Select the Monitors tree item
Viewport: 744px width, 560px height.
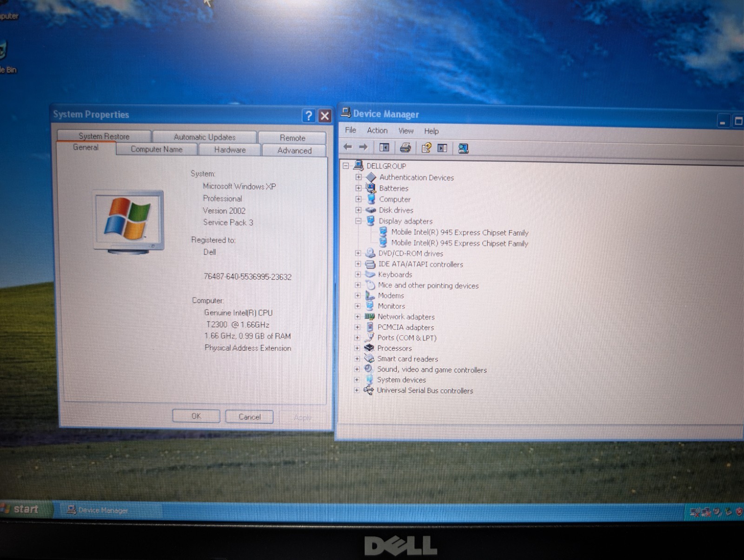pos(391,306)
